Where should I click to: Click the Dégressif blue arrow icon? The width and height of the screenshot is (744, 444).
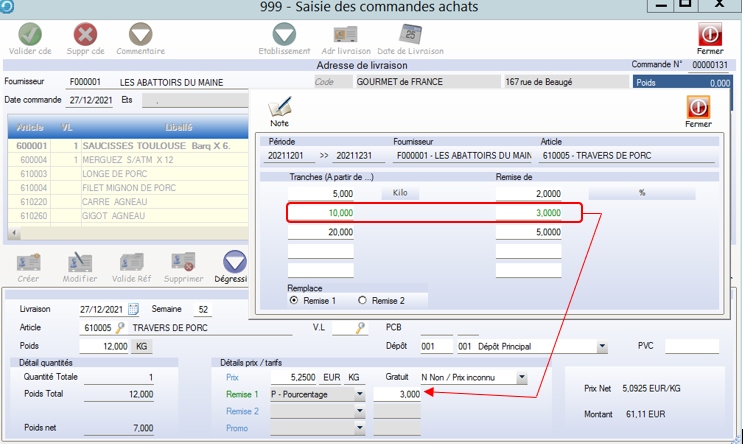(x=234, y=262)
